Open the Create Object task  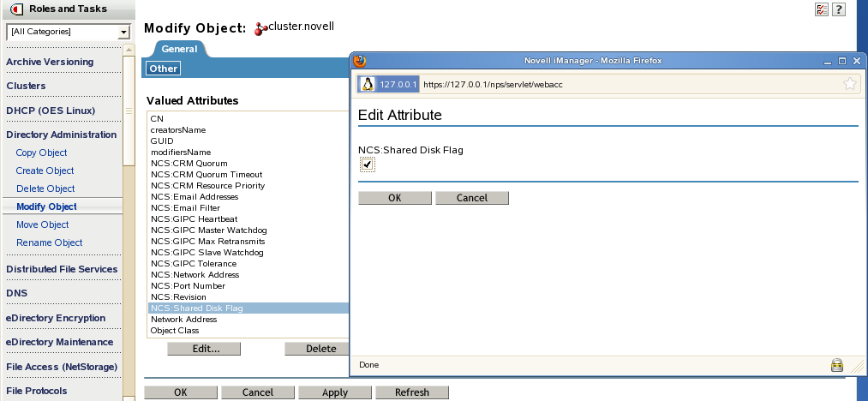pyautogui.click(x=45, y=171)
